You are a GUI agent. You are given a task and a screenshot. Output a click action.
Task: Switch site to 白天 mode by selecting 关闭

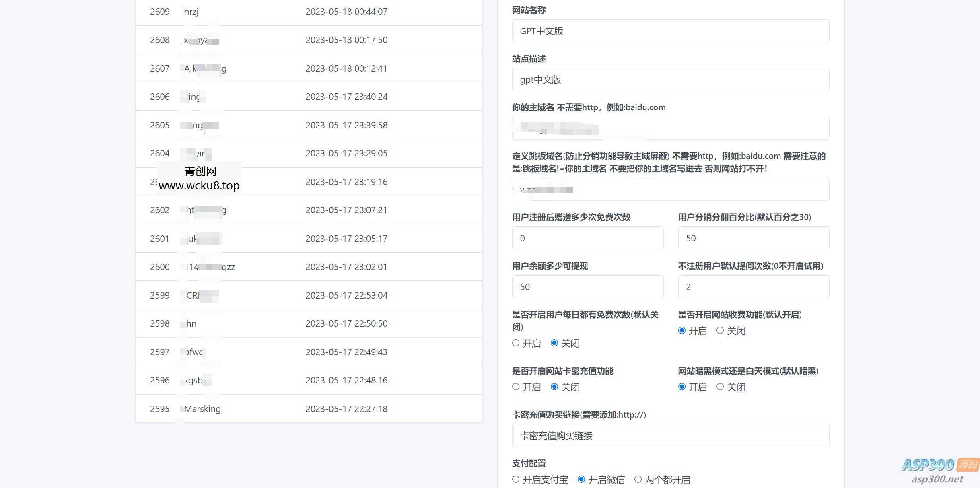click(x=720, y=387)
